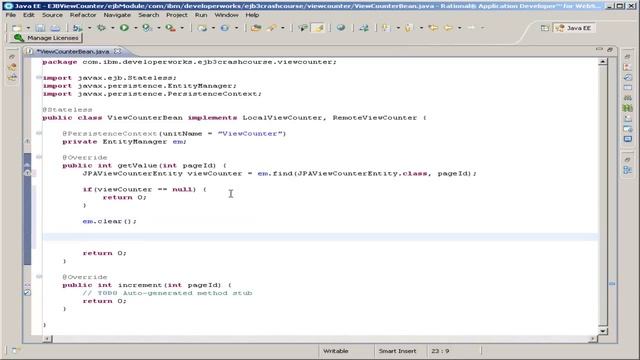Click the Print toolbar icon

pos(55,28)
